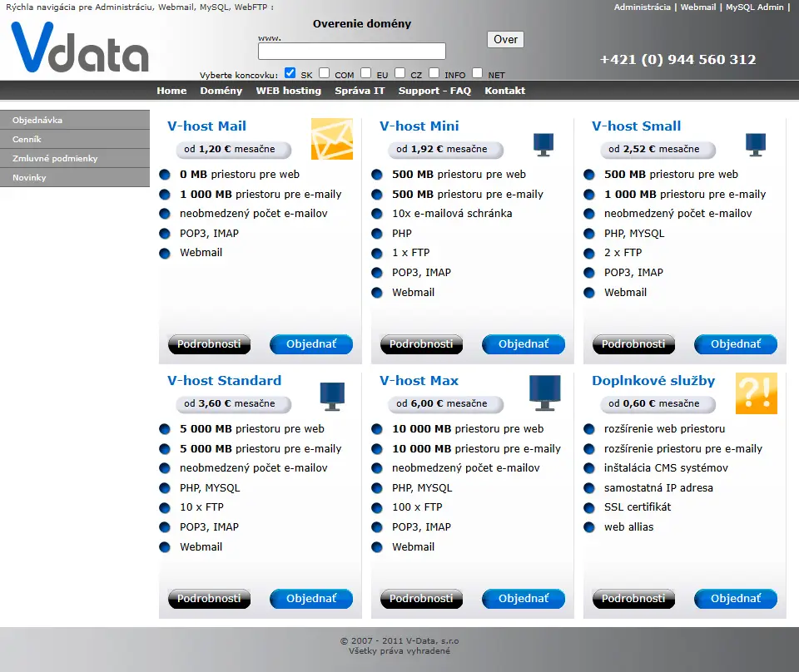Screen dimensions: 799x672
Task: Select Novinky in the sidebar
Action: pos(75,178)
